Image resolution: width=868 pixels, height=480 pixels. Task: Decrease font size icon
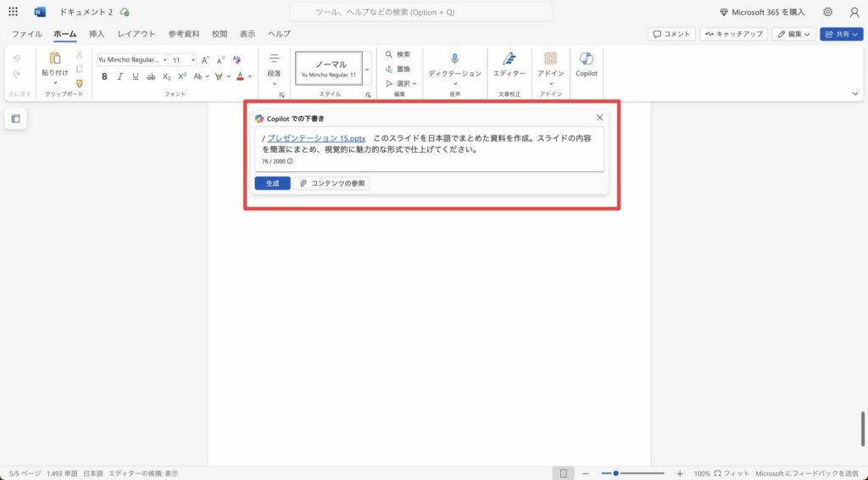[220, 60]
